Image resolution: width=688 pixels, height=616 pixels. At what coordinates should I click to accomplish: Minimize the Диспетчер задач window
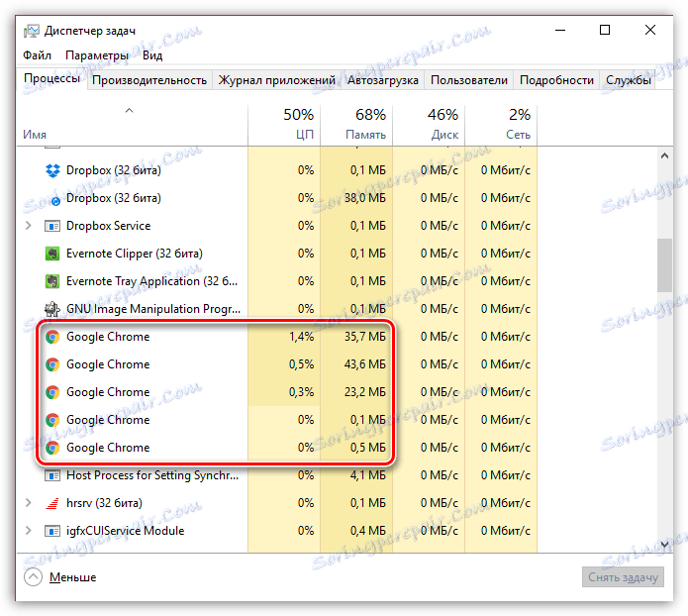[x=560, y=31]
